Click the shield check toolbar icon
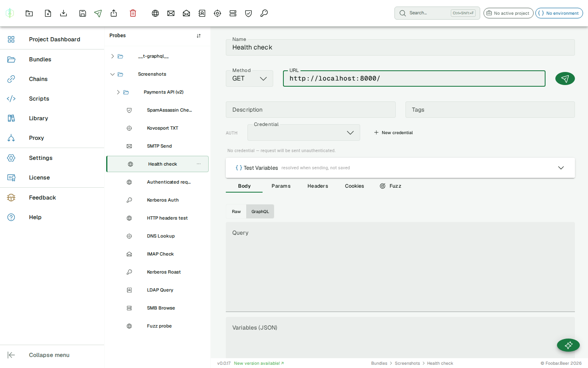The width and height of the screenshot is (588, 368). (248, 13)
